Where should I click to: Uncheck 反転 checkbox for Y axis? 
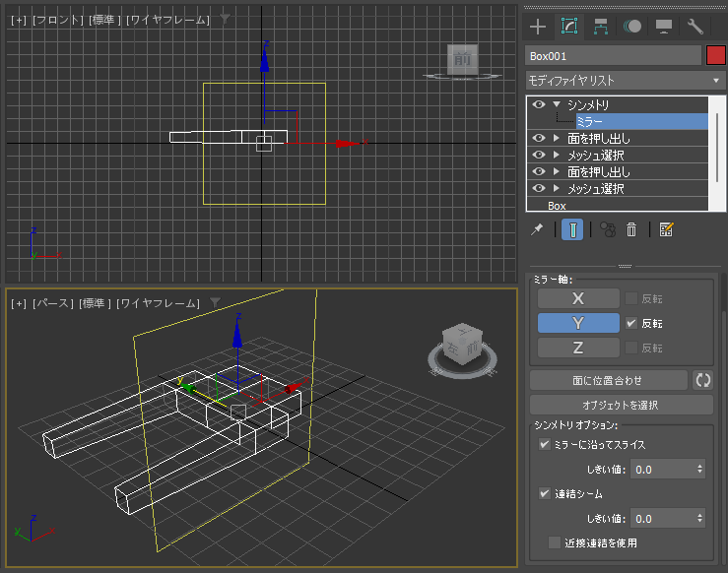[x=631, y=323]
